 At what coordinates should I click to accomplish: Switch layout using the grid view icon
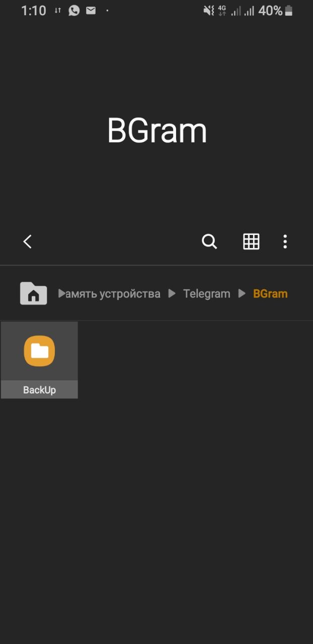click(x=251, y=242)
